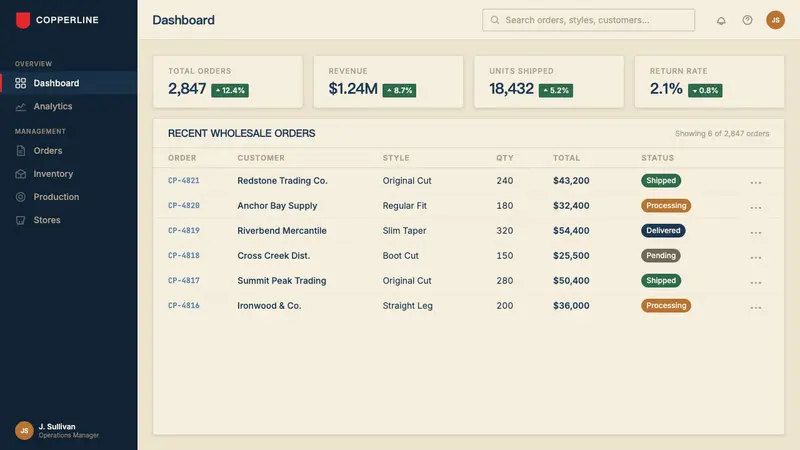Viewport: 800px width, 450px height.
Task: Click the STATUS column header
Action: (x=658, y=158)
